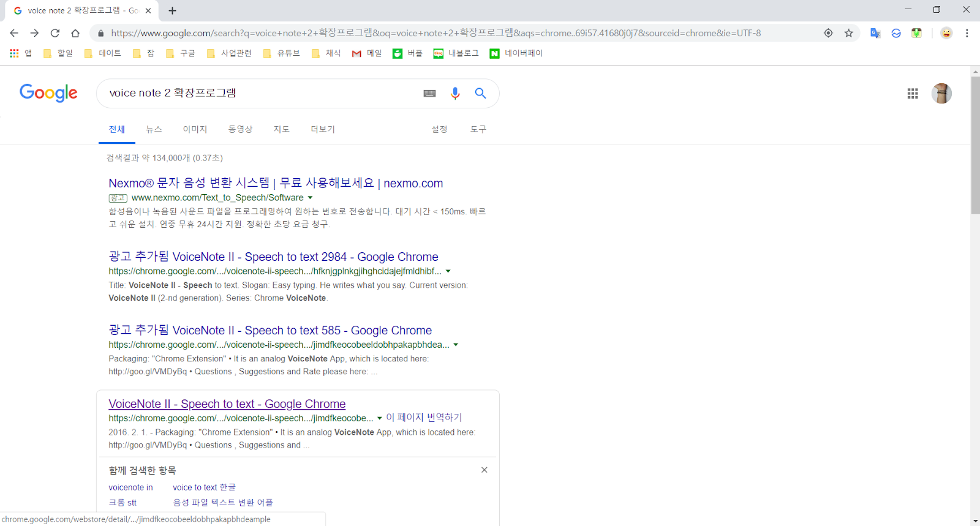Bookmark this page with the star icon
Screen dimensions: 980x526
tap(848, 33)
